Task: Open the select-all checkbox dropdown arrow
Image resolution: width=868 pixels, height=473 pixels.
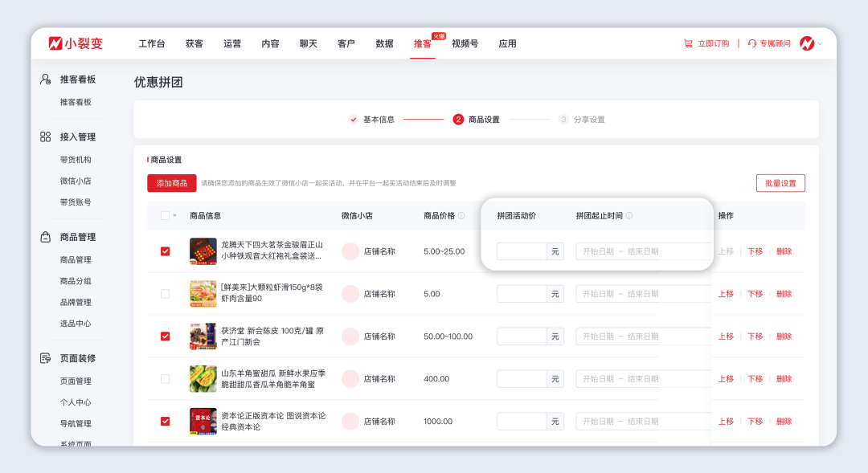Action: tap(174, 215)
